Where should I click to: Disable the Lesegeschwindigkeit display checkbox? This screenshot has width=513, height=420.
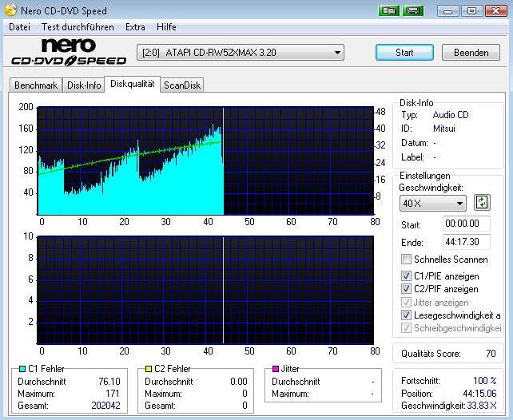pyautogui.click(x=408, y=315)
